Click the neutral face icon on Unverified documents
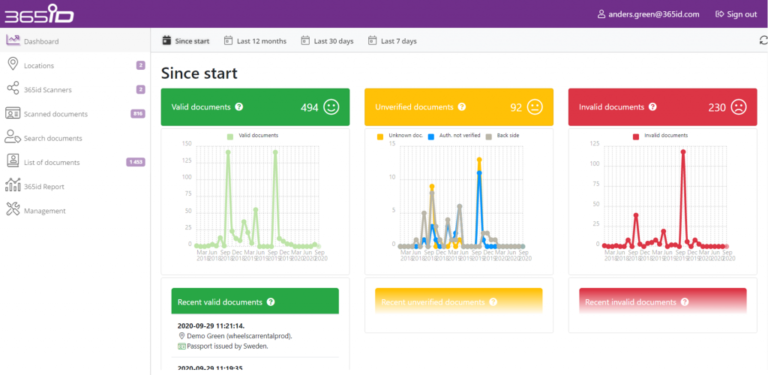 pyautogui.click(x=535, y=107)
